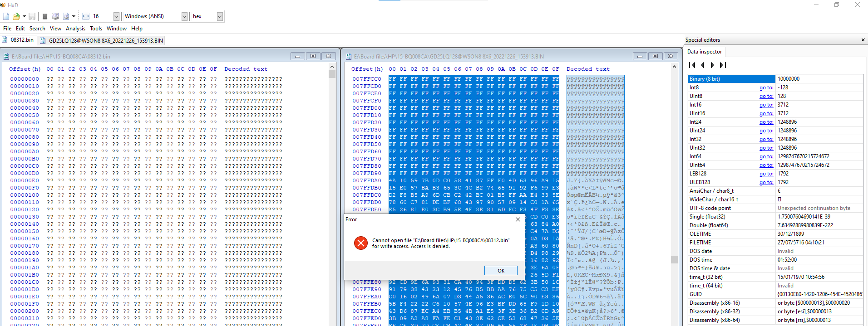Open the Tools menu

click(x=96, y=29)
